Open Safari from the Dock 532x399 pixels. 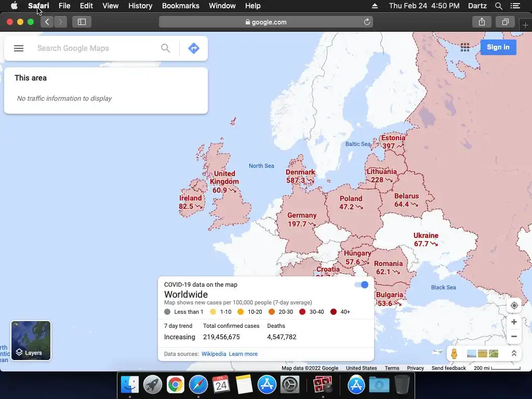pos(198,384)
